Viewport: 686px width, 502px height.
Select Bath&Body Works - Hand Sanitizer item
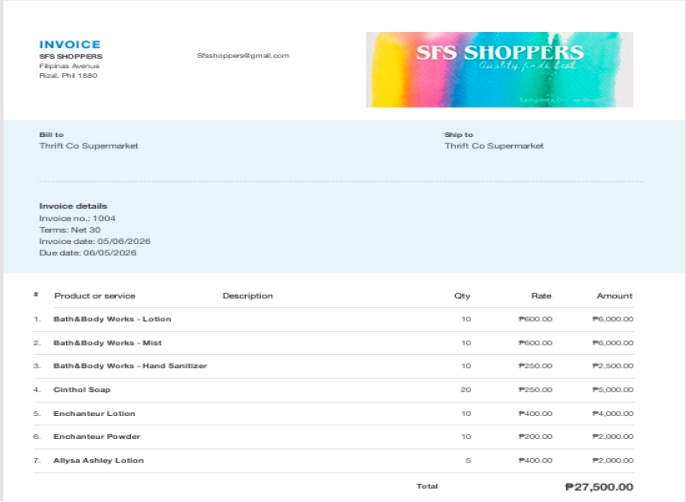pyautogui.click(x=130, y=366)
